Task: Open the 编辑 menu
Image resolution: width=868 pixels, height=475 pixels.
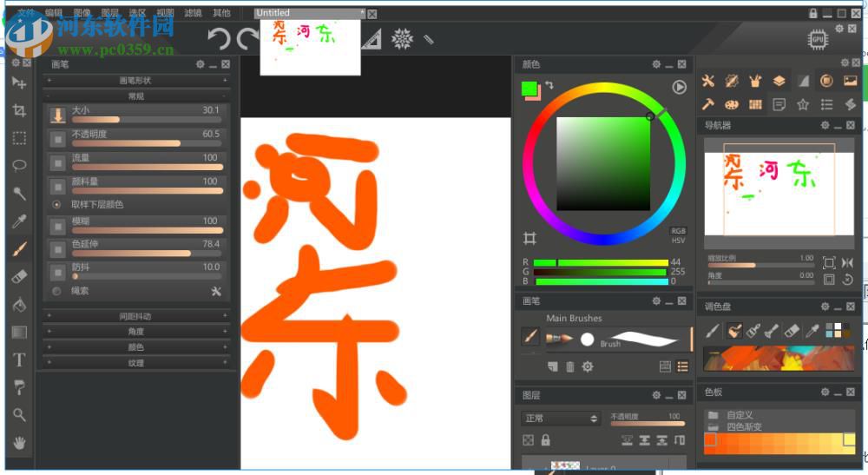Action: coord(54,13)
